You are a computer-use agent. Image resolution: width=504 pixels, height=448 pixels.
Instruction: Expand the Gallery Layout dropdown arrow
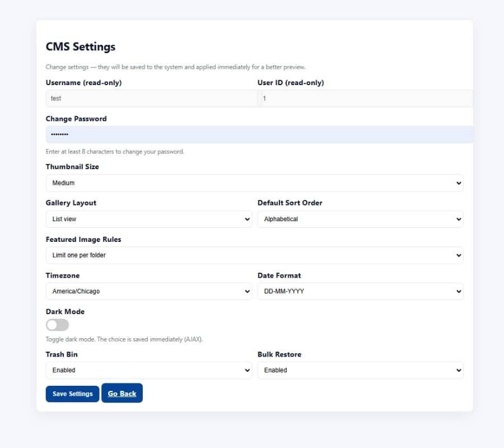(247, 220)
